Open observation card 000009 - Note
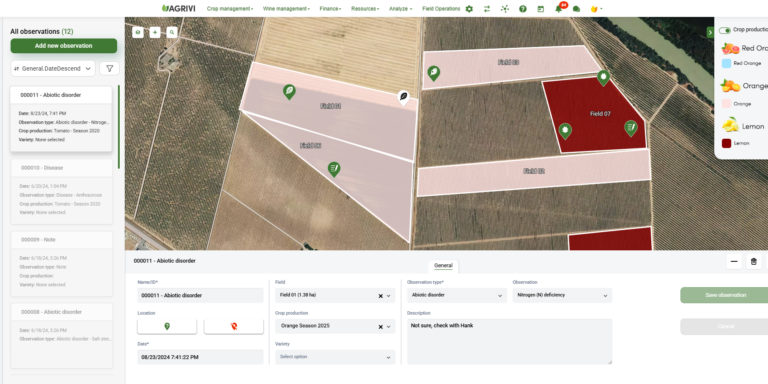768x384 pixels. [x=61, y=264]
